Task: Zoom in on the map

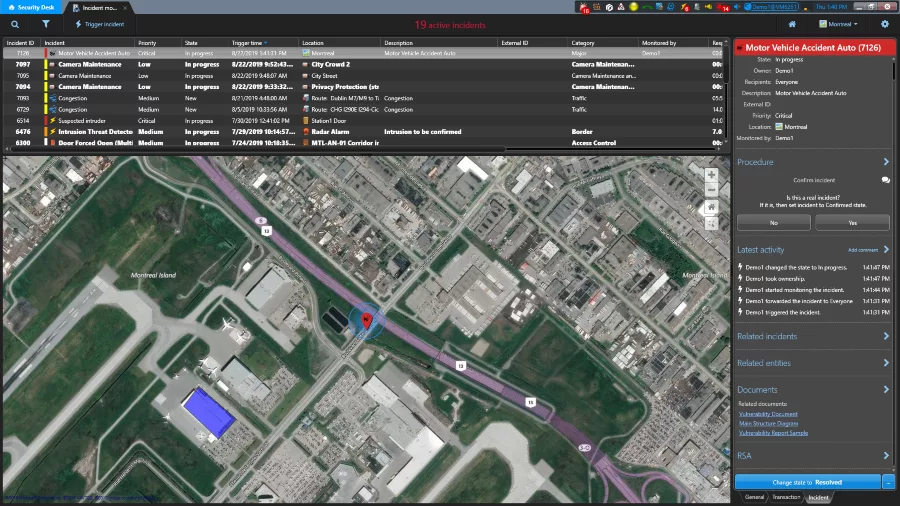Action: tap(711, 174)
